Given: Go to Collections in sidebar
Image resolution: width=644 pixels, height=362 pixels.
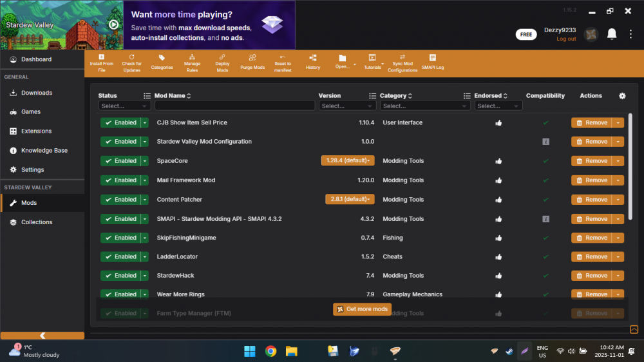Looking at the screenshot, I should click(37, 222).
